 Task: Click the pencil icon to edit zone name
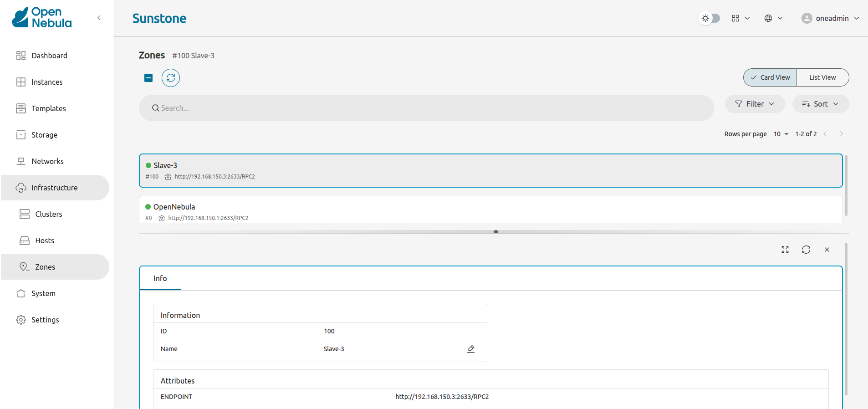471,349
